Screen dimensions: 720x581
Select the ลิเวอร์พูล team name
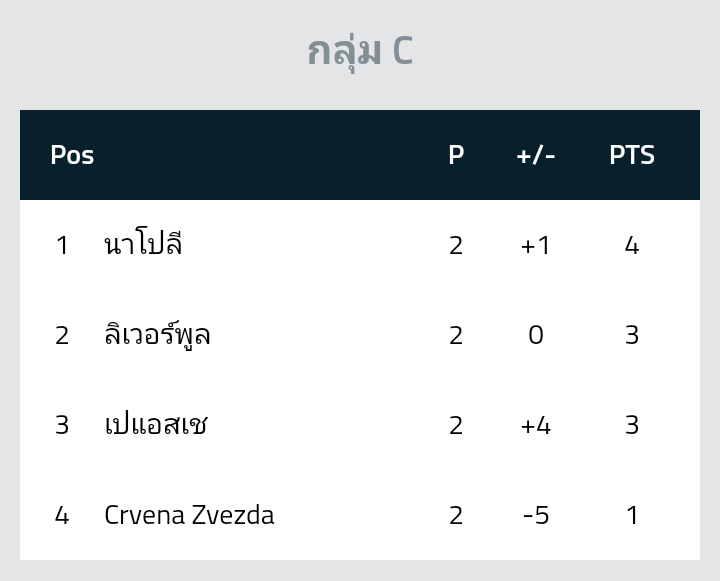(157, 335)
